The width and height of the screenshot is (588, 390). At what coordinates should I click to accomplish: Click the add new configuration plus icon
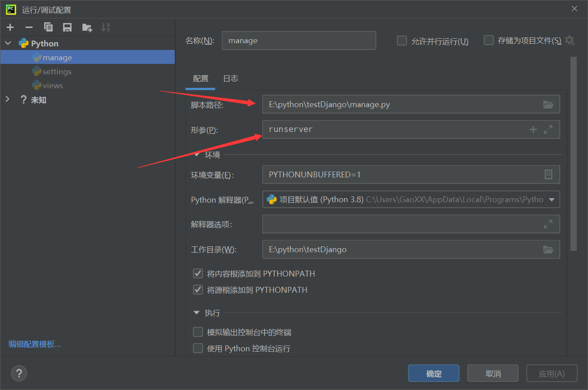coord(10,27)
